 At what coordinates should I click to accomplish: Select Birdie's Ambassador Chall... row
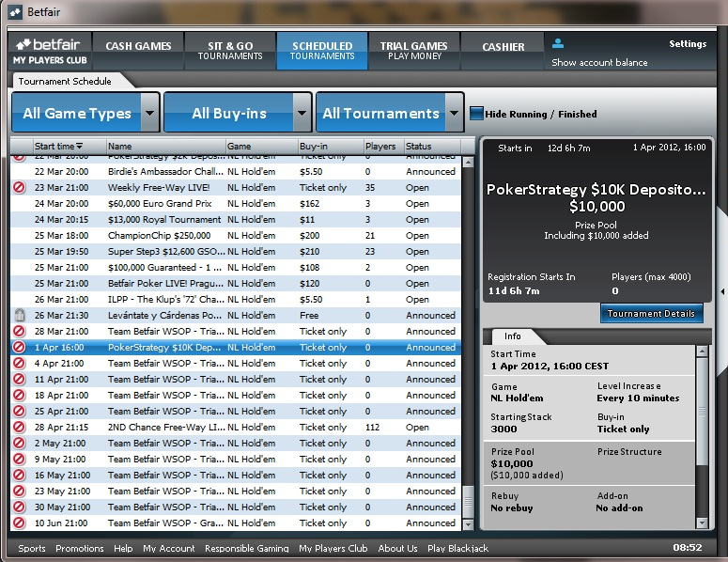(x=236, y=171)
